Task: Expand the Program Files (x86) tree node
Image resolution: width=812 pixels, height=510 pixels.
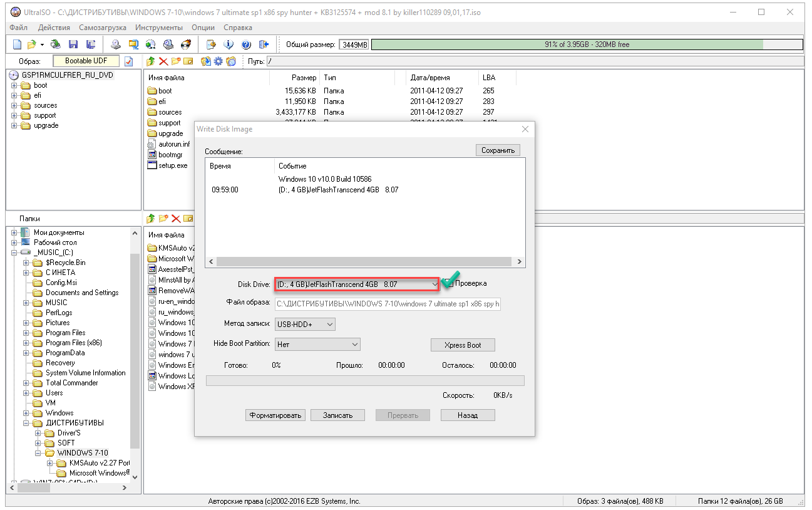Action: (x=26, y=343)
